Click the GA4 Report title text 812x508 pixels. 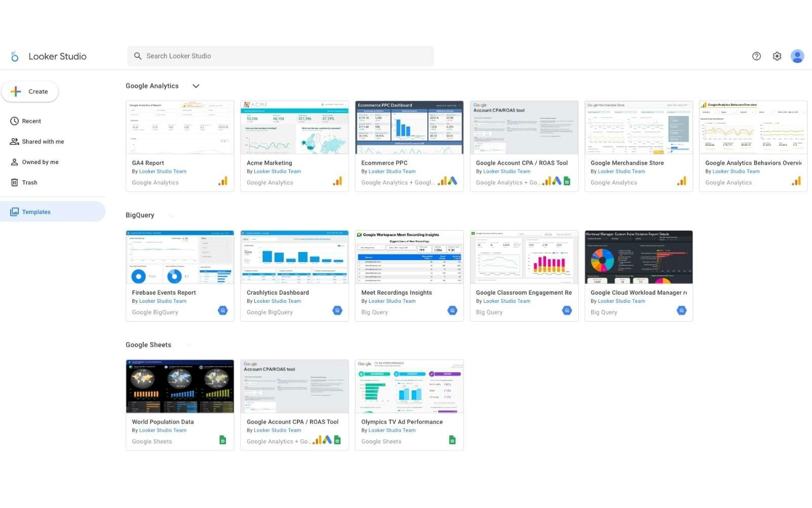tap(148, 163)
